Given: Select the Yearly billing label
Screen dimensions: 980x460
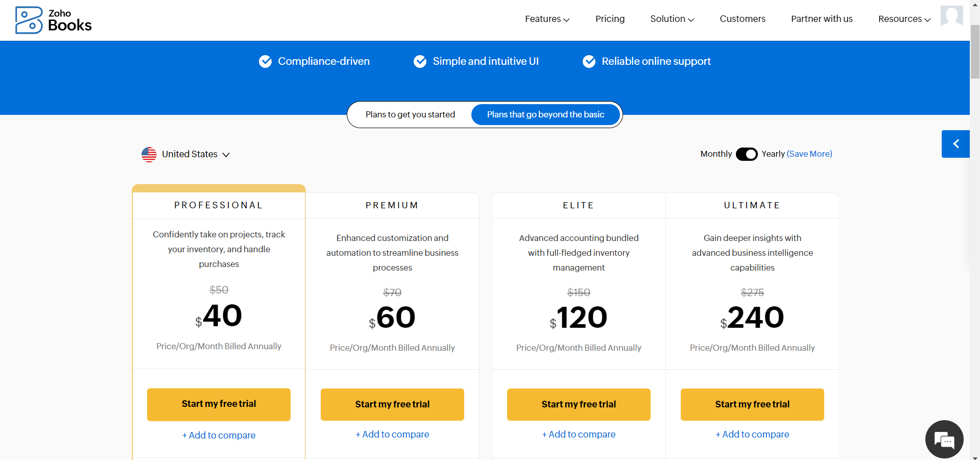Looking at the screenshot, I should tap(773, 154).
